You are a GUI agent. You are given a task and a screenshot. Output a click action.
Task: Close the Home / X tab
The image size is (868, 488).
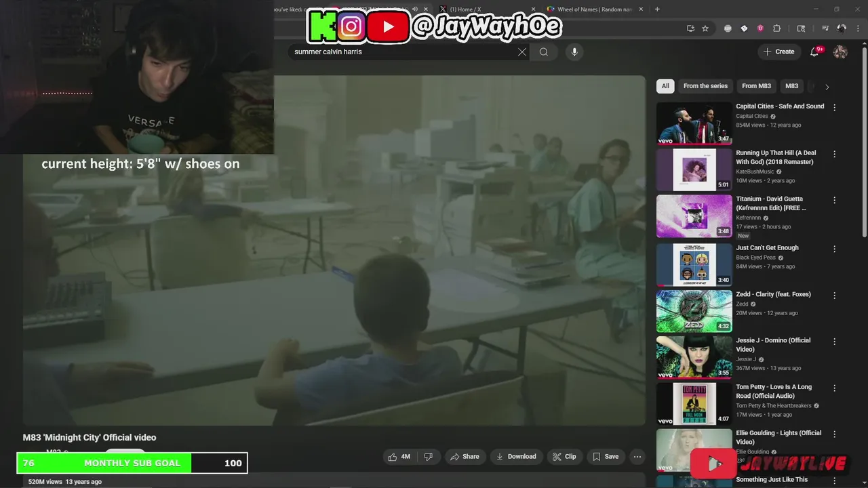coord(533,9)
